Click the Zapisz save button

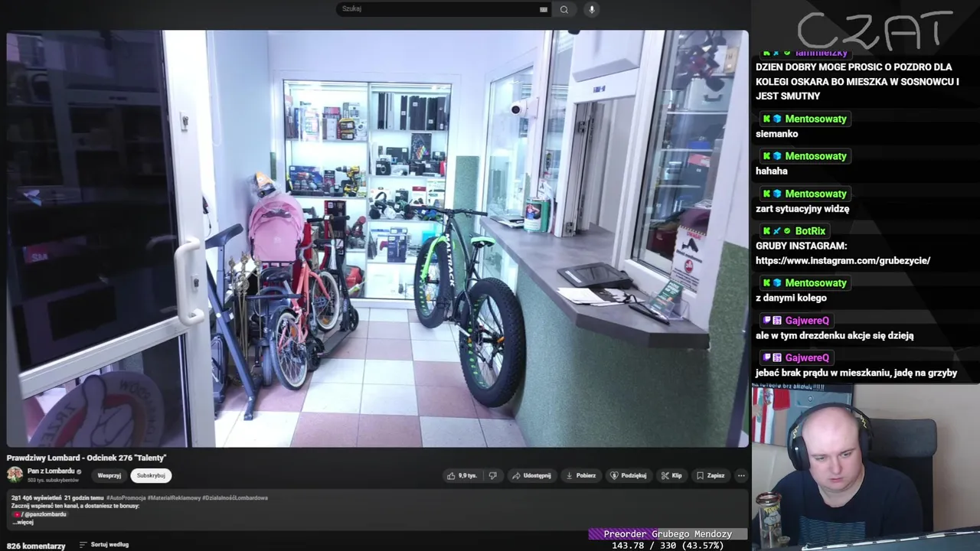tap(710, 475)
